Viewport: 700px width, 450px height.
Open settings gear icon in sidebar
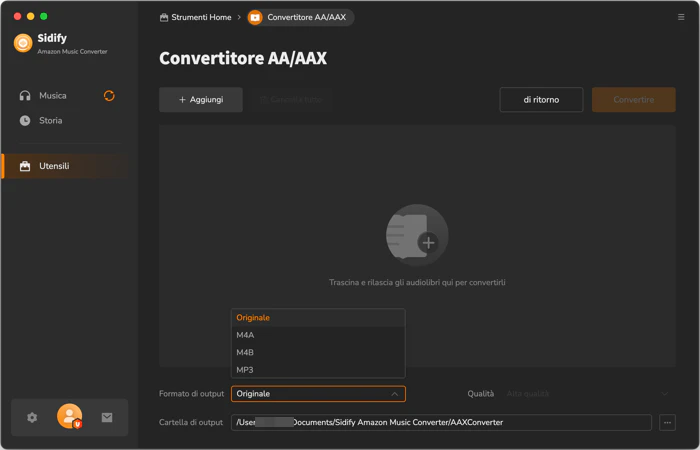pos(32,417)
